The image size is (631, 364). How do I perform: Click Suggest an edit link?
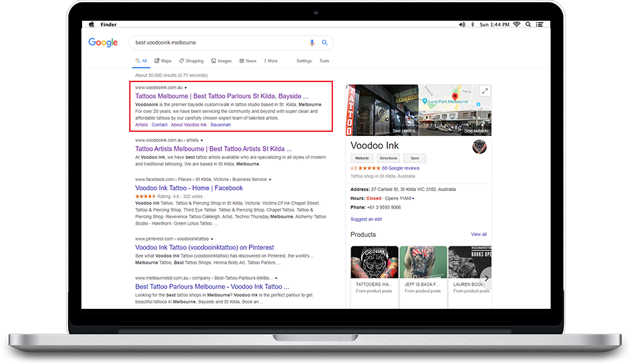click(x=366, y=219)
